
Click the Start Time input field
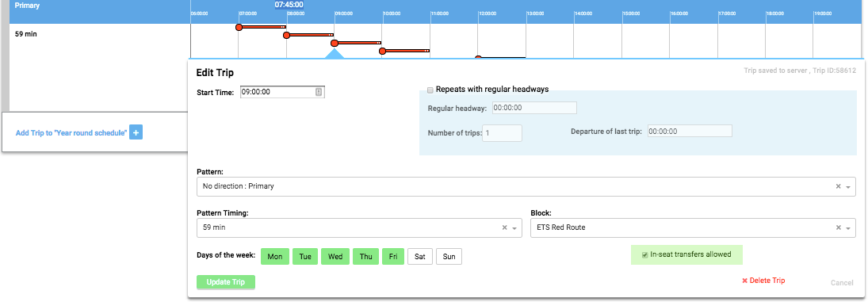pos(282,92)
